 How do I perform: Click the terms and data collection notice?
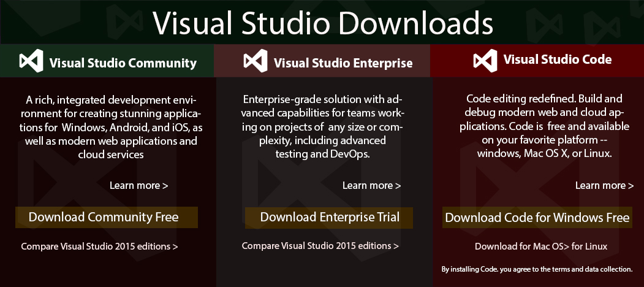pyautogui.click(x=537, y=270)
